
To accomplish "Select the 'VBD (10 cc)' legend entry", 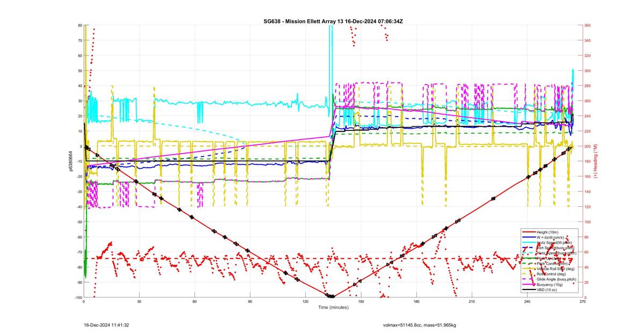I will coord(547,290).
